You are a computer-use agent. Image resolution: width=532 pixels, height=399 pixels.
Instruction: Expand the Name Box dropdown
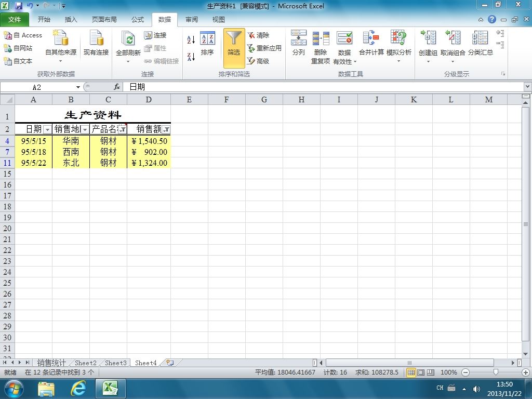[78, 87]
